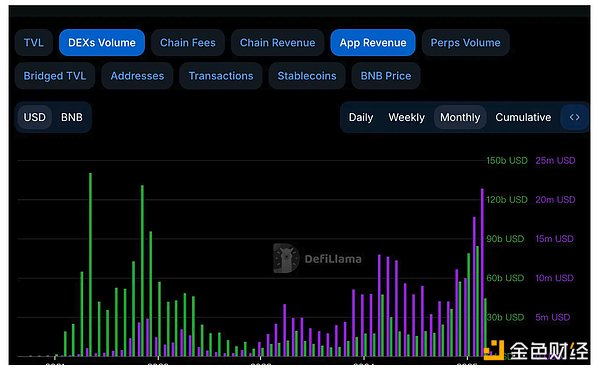This screenshot has height=372, width=600.
Task: Switch chart grouping to Weekly
Action: point(406,117)
